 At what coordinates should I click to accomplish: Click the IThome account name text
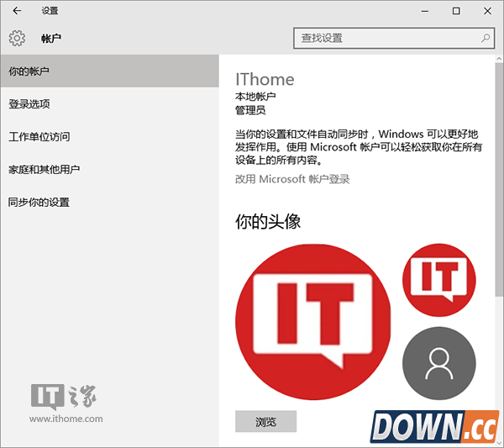265,80
